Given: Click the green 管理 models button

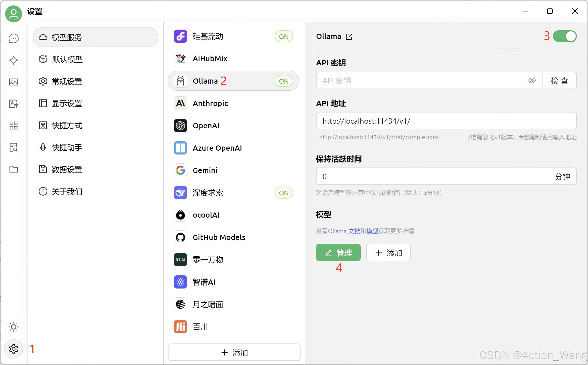Looking at the screenshot, I should tap(338, 253).
